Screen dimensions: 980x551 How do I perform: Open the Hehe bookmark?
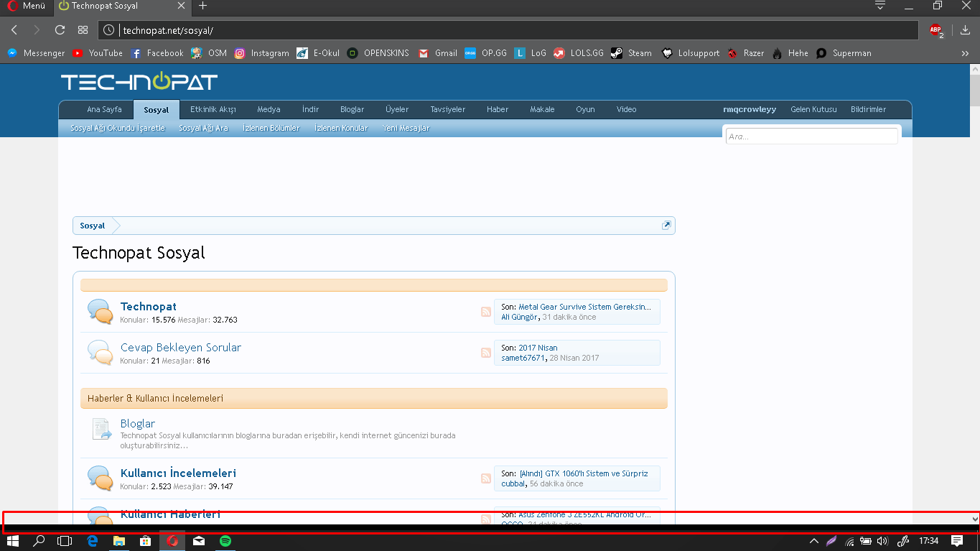[790, 53]
